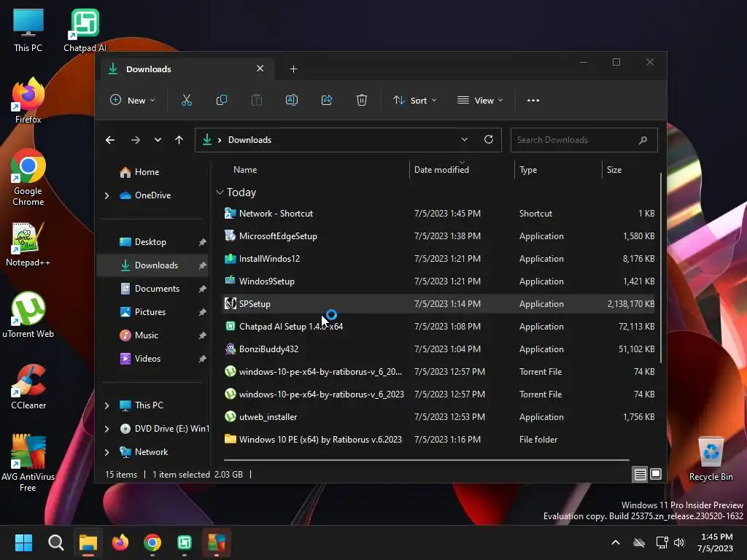Open address bar history dropdown chevron

coord(465,139)
